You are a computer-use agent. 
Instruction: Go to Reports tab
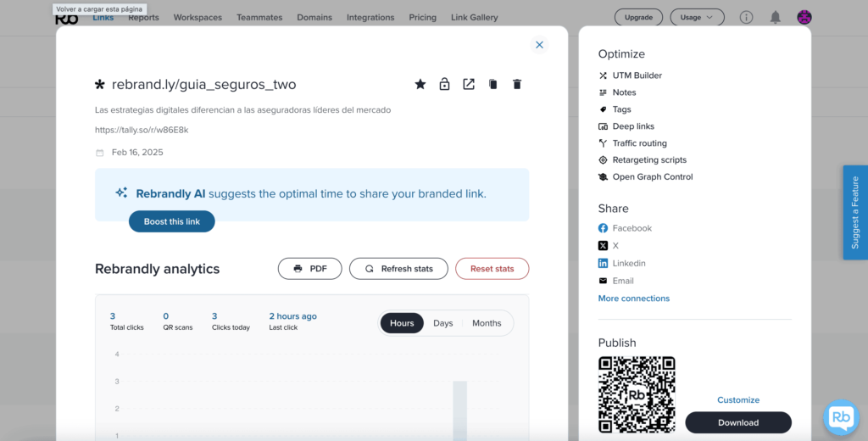click(143, 17)
